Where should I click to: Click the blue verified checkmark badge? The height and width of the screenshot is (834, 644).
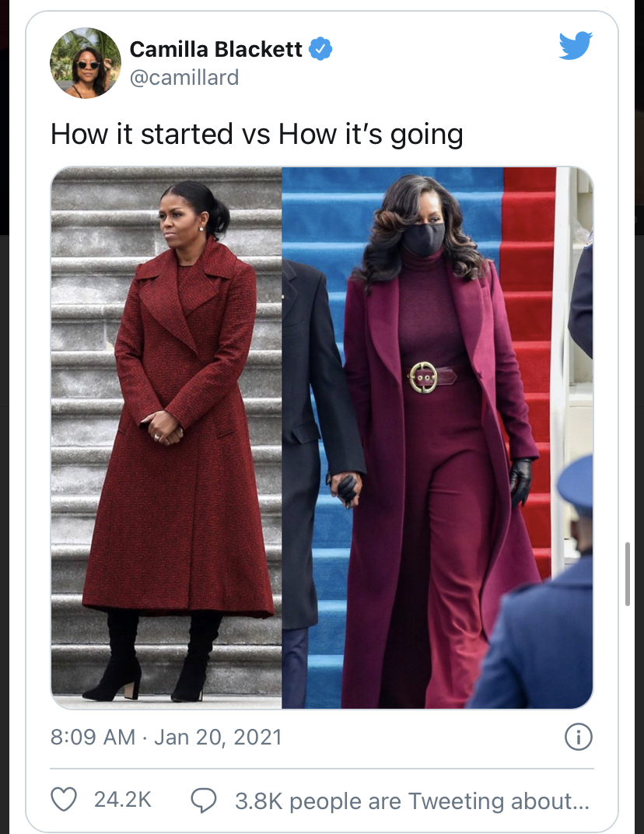320,49
